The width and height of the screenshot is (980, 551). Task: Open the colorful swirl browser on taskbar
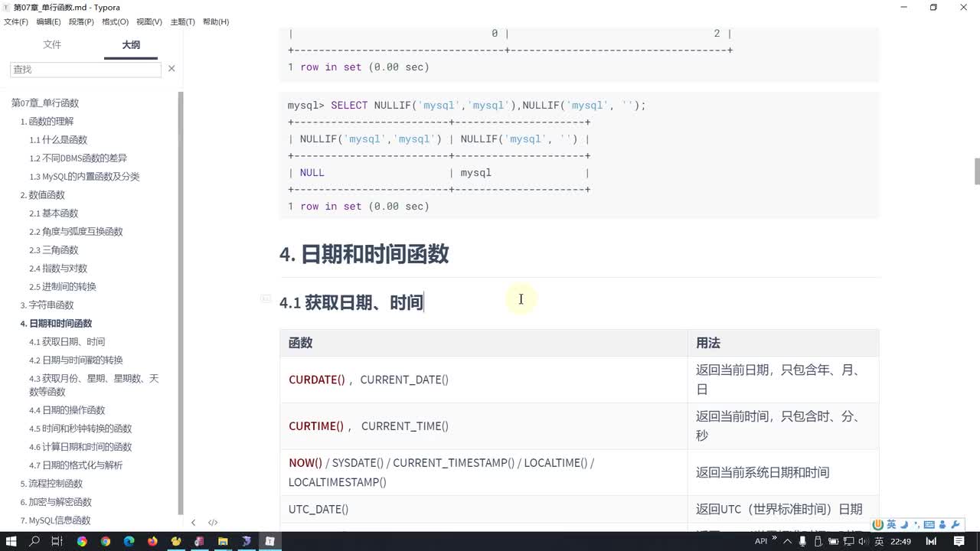82,541
